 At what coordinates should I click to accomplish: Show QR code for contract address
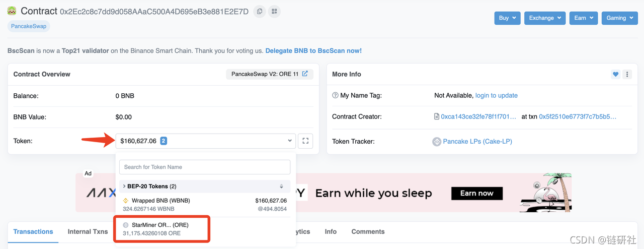[x=274, y=11]
